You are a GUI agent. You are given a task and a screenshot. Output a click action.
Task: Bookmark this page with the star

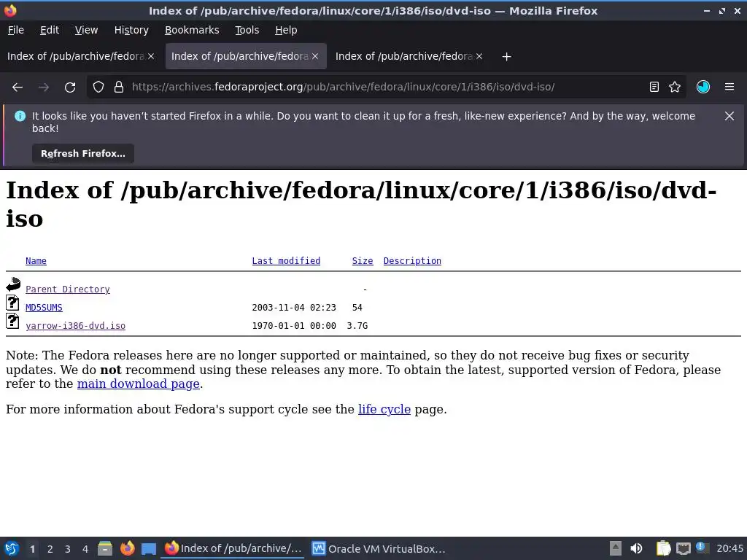[x=675, y=87]
